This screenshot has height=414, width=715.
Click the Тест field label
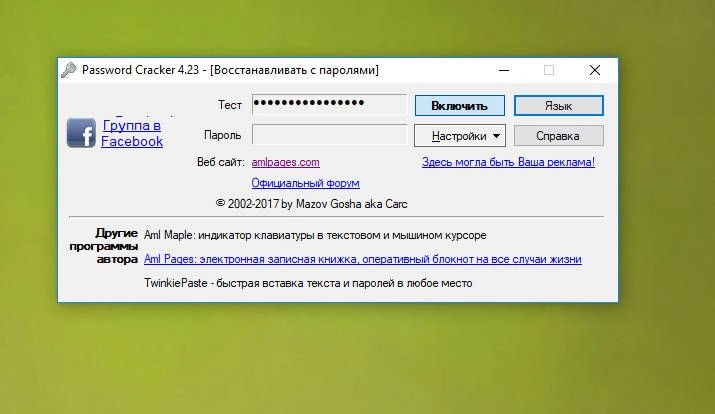[230, 105]
